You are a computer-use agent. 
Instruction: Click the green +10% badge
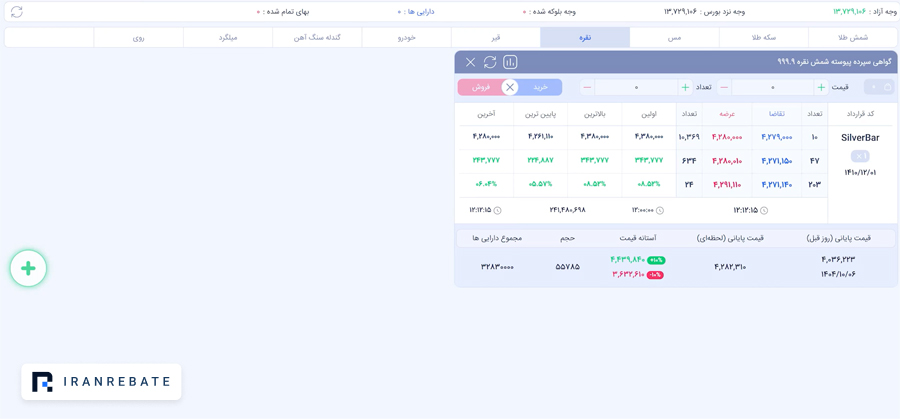(x=656, y=260)
